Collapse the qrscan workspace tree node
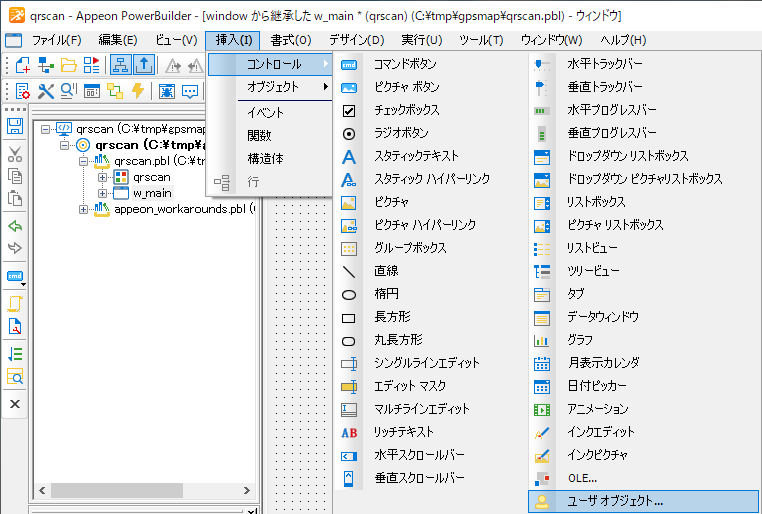This screenshot has height=514, width=762. tap(45, 129)
